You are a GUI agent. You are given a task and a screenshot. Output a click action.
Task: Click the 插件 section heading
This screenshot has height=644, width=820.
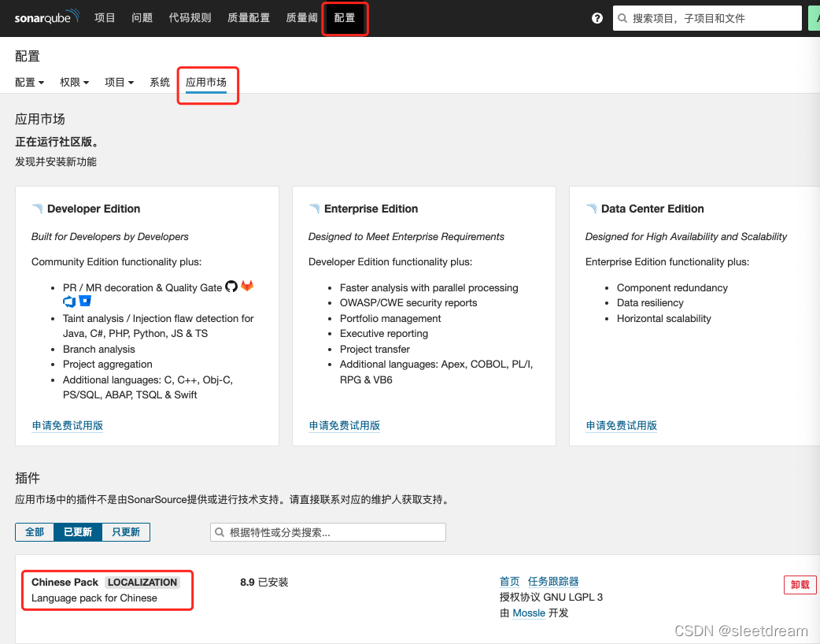(x=28, y=478)
